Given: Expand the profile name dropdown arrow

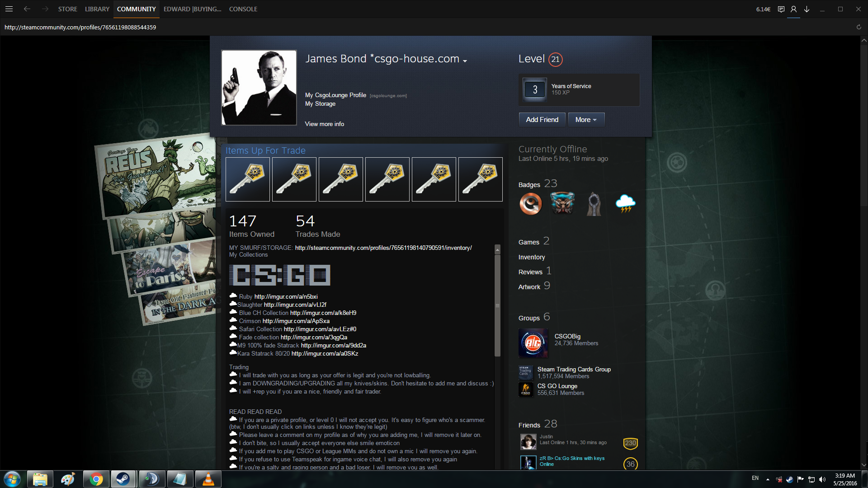Looking at the screenshot, I should (465, 61).
